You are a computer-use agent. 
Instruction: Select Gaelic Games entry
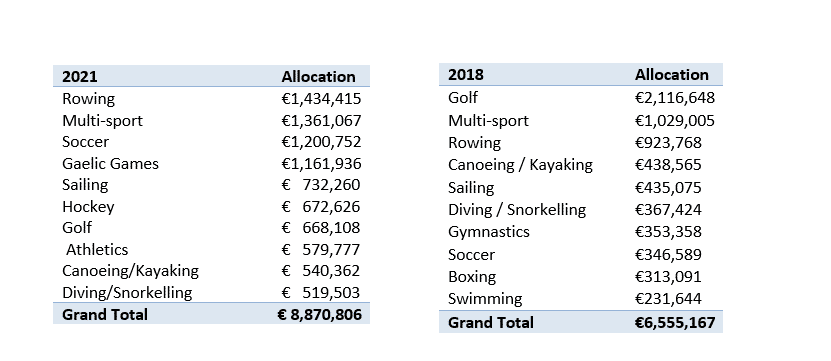click(x=110, y=163)
